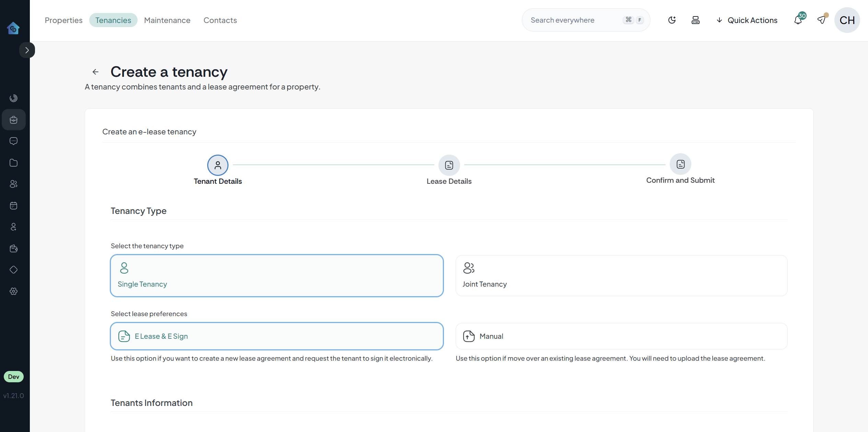Click the CH profile avatar menu
Screen dimensions: 868x432
(x=847, y=20)
